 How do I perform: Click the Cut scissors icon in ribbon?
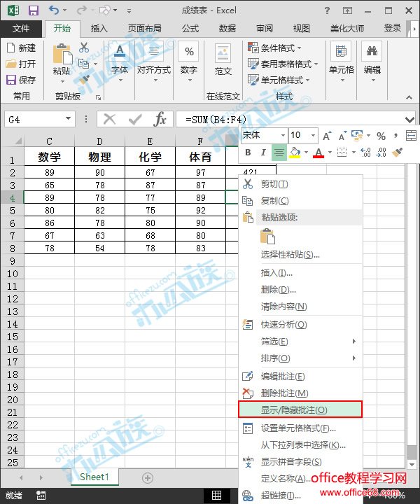coord(84,48)
